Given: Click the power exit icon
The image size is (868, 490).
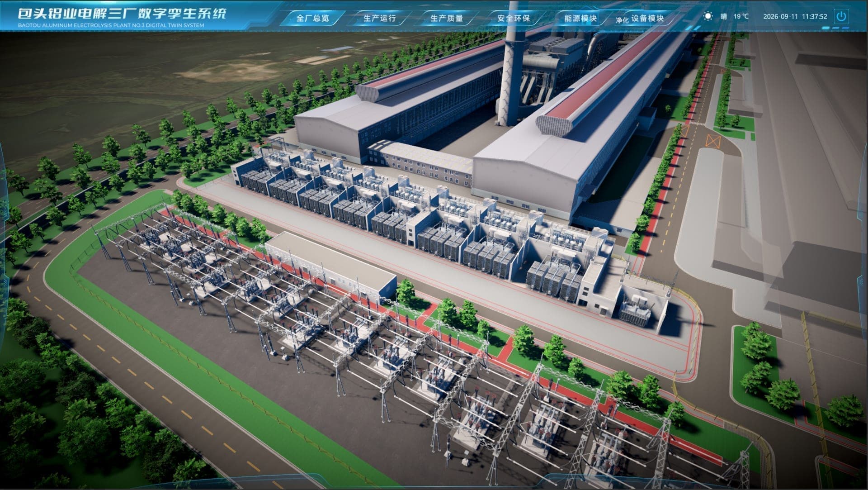Looking at the screenshot, I should coord(841,16).
